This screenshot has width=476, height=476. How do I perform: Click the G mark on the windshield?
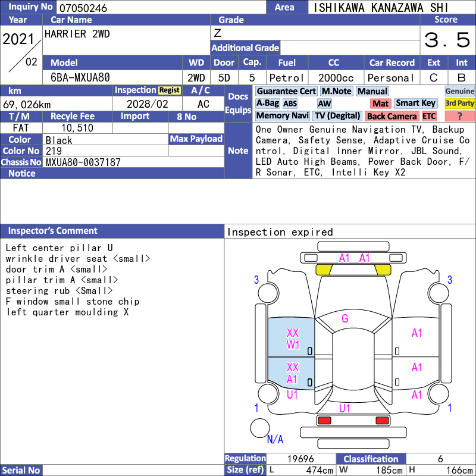(345, 318)
